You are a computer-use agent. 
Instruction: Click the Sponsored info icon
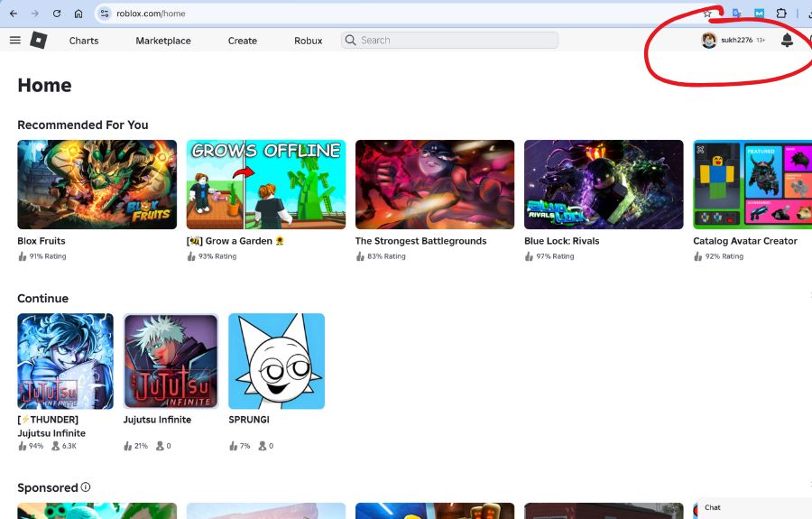(86, 487)
